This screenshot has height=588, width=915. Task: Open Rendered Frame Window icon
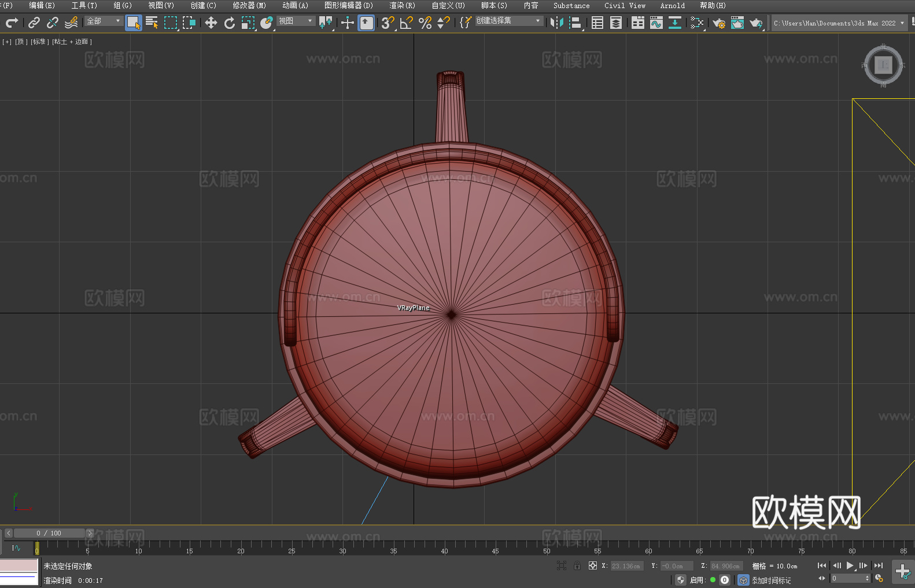(737, 23)
